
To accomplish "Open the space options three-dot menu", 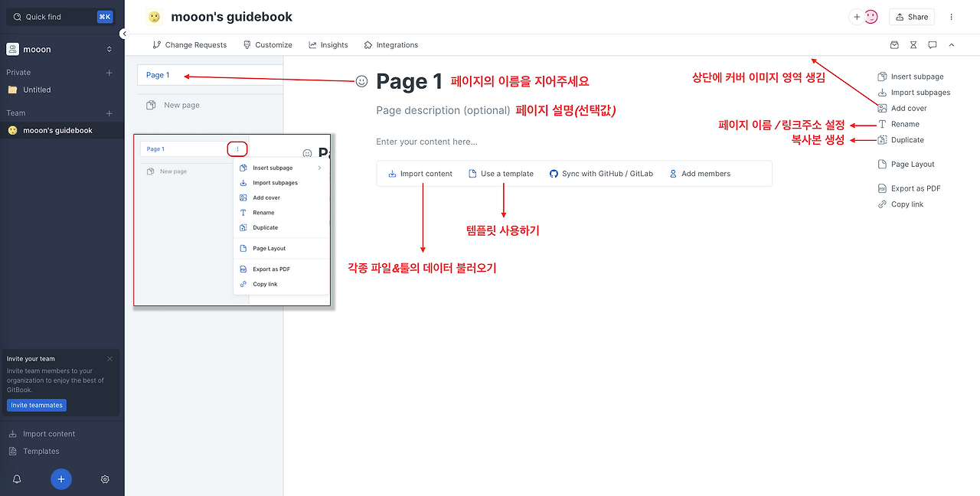I will pos(952,17).
